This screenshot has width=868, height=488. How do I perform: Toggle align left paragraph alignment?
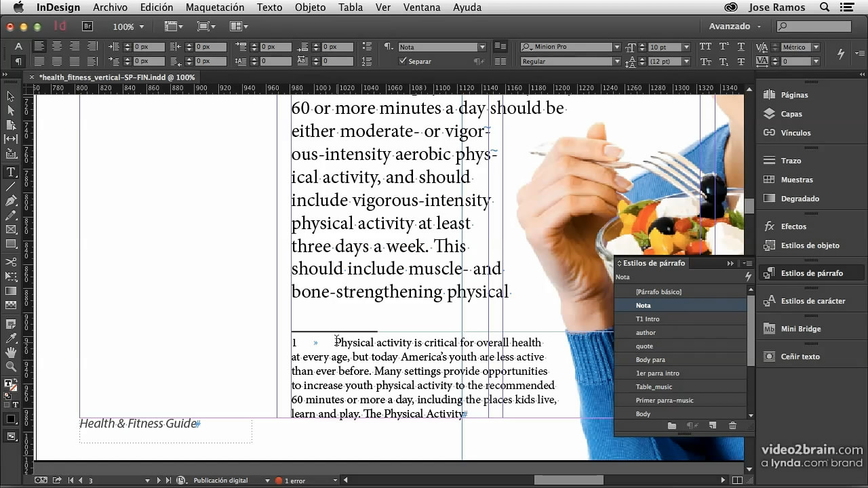click(39, 47)
